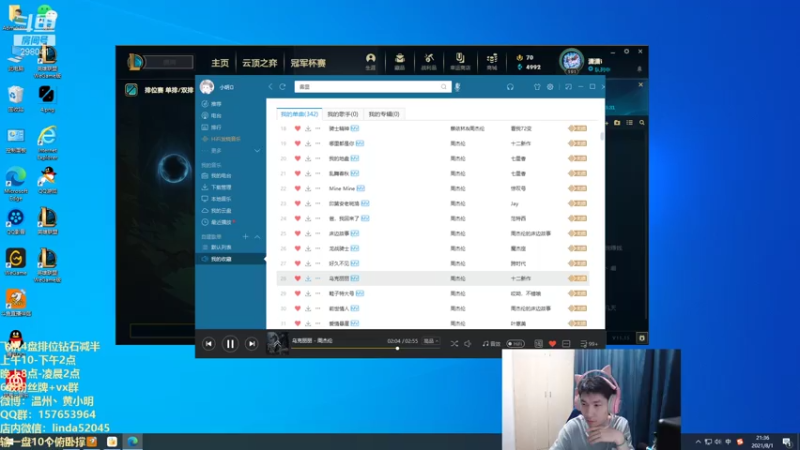Screen dimensions: 800x450
Task: Toggle the HiFi switch in the player bar
Action: pos(515,344)
